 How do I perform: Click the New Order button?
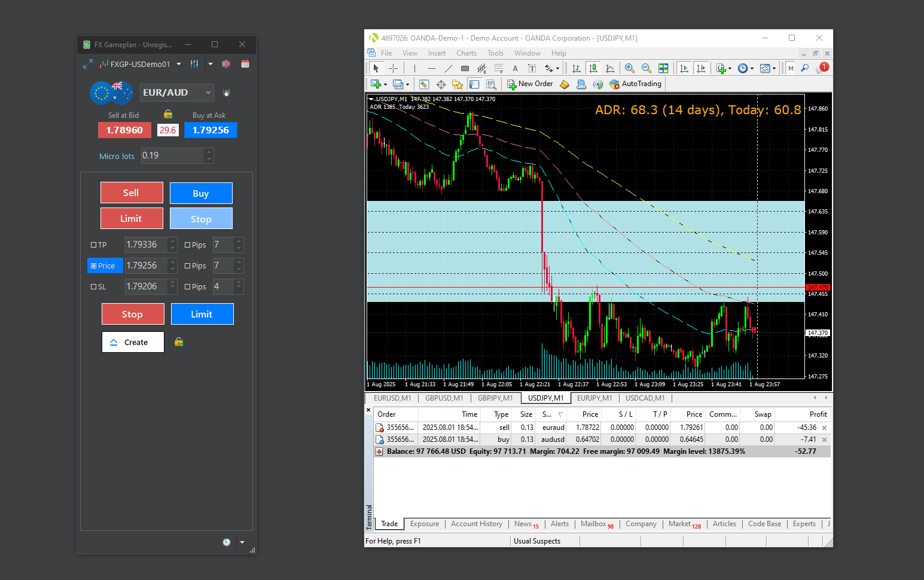click(x=529, y=84)
